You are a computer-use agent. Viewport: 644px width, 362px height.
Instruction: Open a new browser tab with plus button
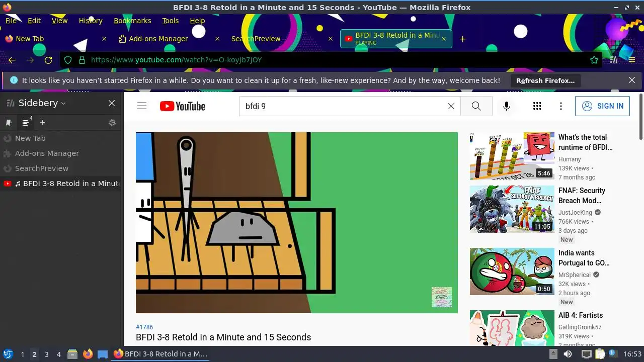[x=462, y=39]
